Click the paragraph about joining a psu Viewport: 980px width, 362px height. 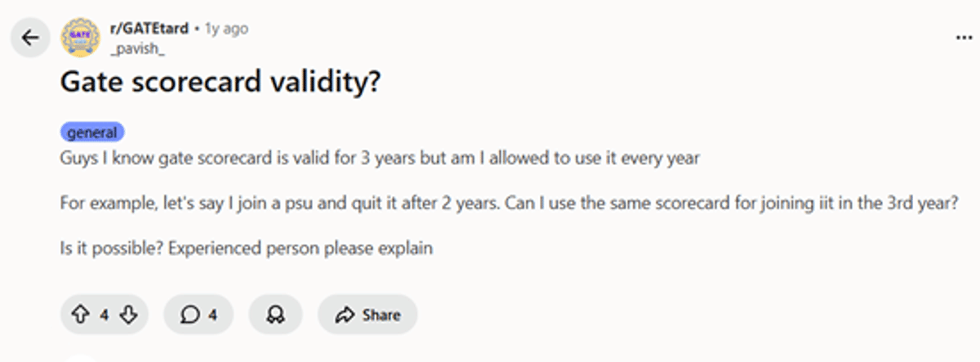[509, 203]
